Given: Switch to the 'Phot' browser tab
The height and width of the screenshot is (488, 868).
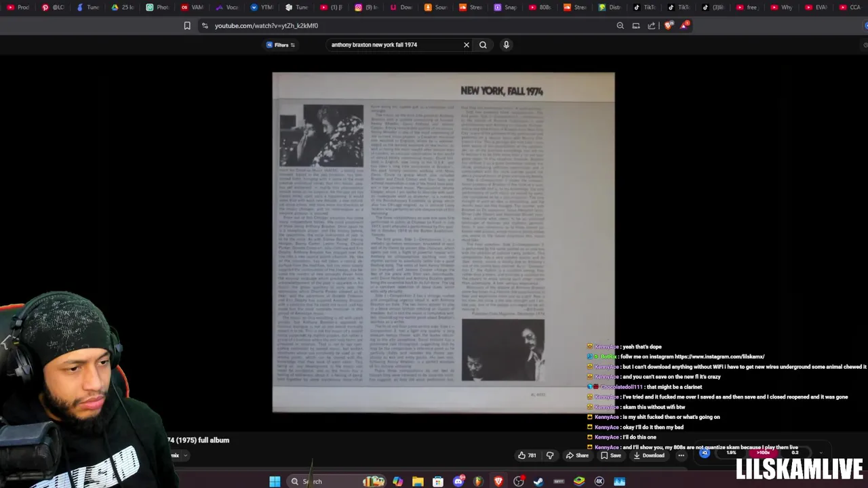Looking at the screenshot, I should coord(158,7).
